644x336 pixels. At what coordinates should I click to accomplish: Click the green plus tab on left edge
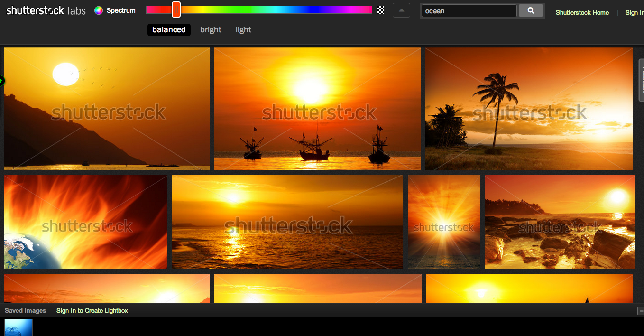click(x=1, y=81)
